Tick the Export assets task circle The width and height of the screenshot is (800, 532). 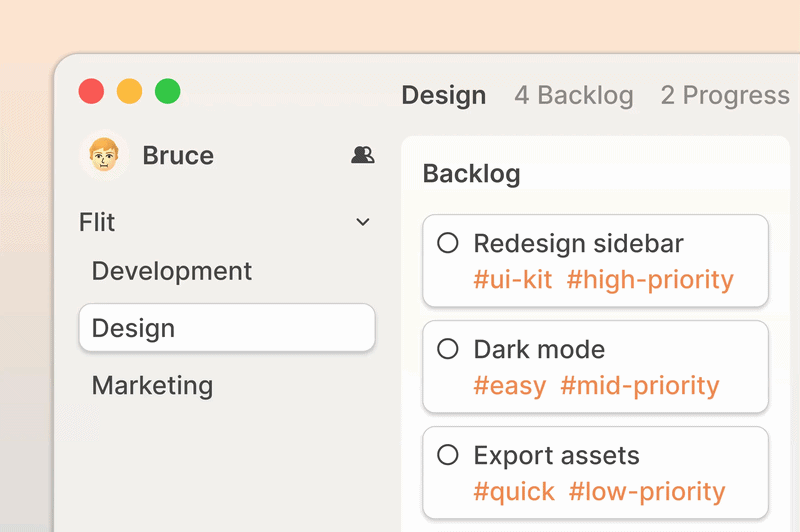[x=447, y=454]
